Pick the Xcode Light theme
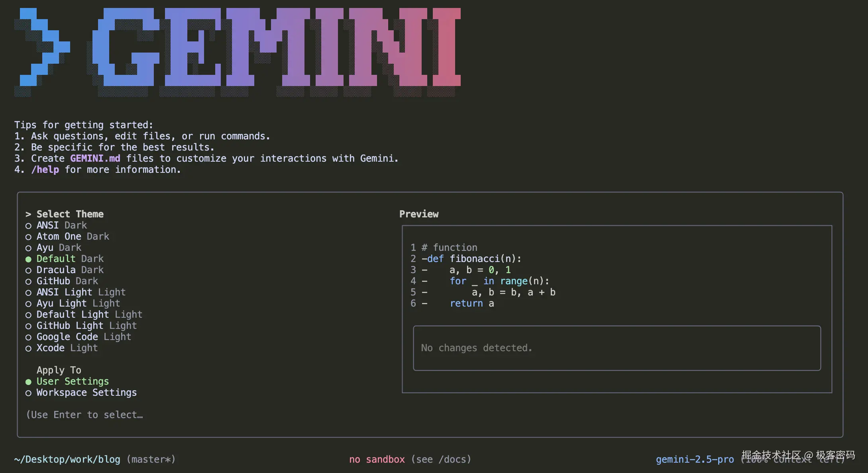The height and width of the screenshot is (473, 868). pos(67,348)
